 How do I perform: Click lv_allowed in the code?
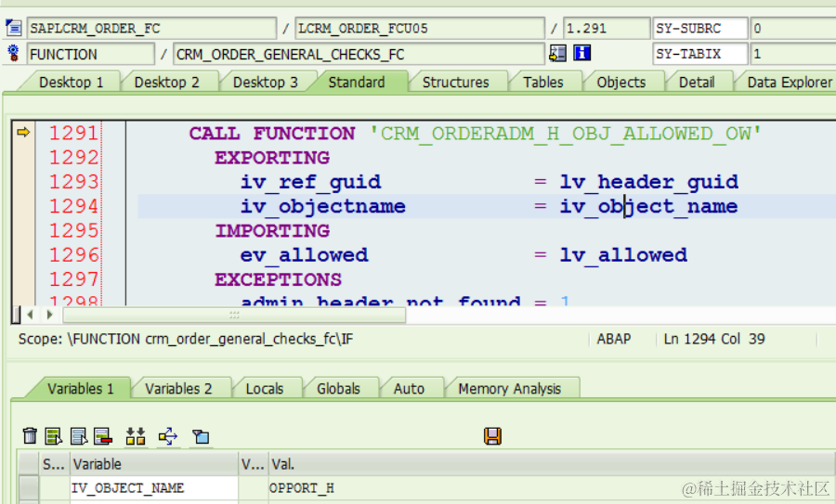point(623,255)
